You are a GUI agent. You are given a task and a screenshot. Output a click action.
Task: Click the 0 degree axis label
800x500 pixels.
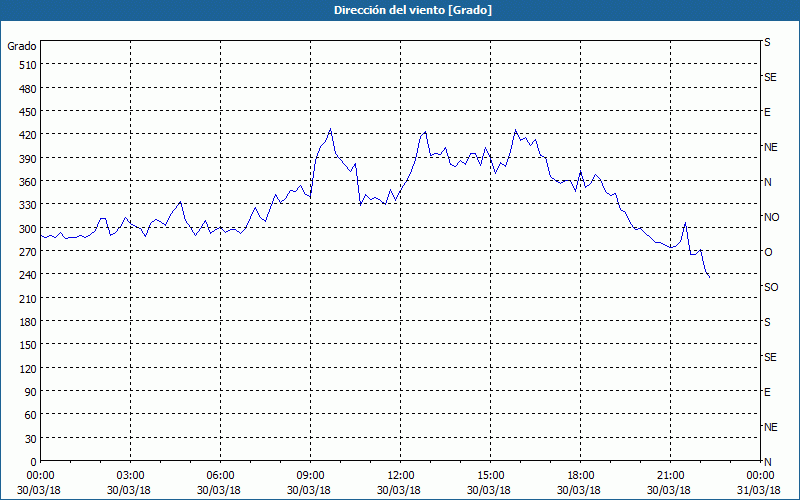[34, 462]
